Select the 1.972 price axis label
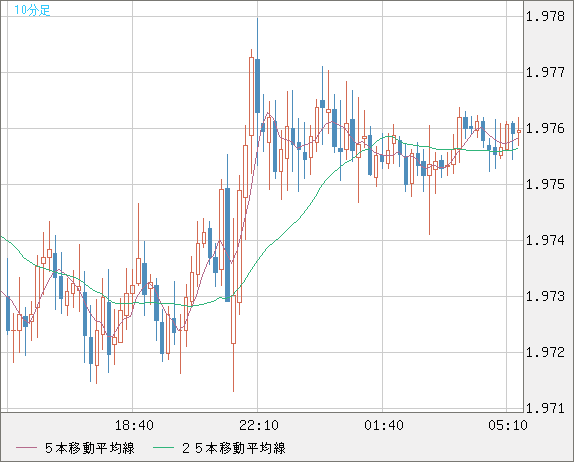Screen dimensions: 574x462 tap(545, 352)
